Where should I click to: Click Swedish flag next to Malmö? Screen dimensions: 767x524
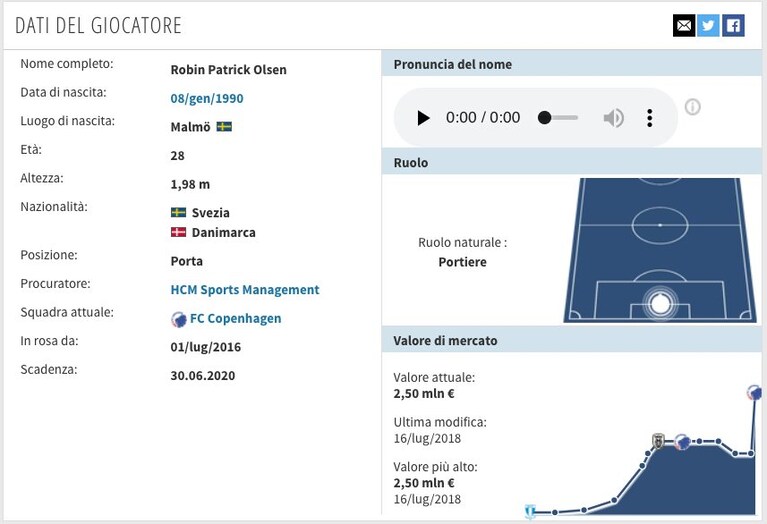click(x=224, y=127)
